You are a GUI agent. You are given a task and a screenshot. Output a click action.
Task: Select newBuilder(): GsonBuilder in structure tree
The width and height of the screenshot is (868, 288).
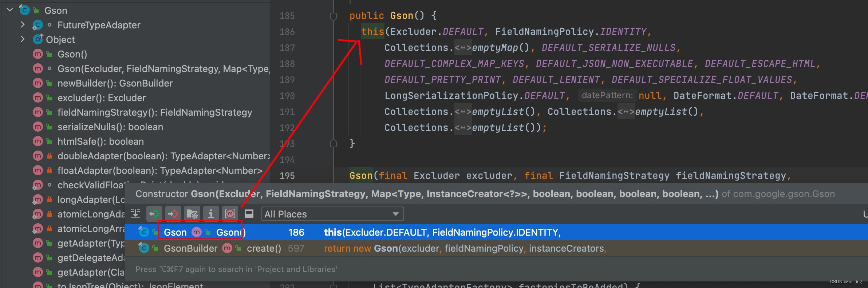coord(115,83)
